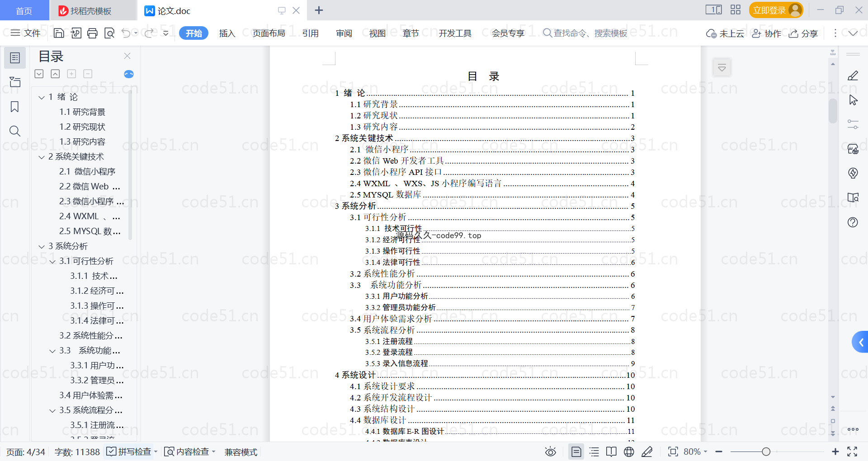Click the word count 字数: 11388
The image size is (868, 461).
[77, 452]
